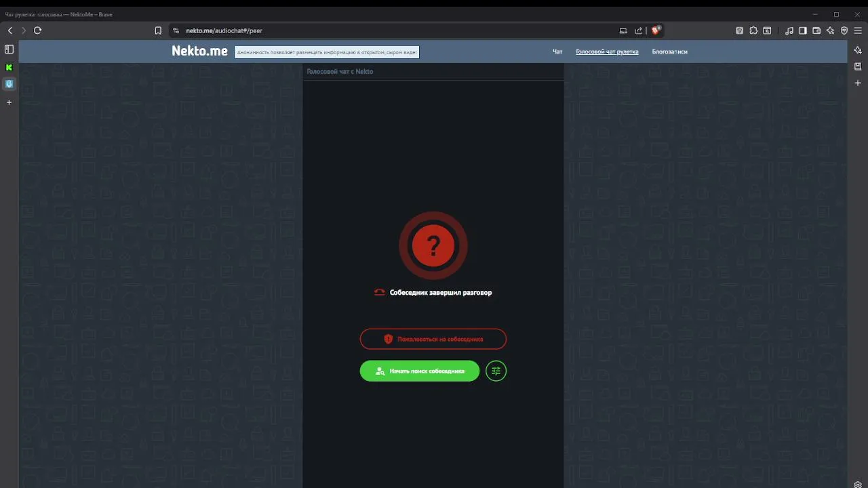Bookmark this page with the bookmark icon

pos(158,30)
